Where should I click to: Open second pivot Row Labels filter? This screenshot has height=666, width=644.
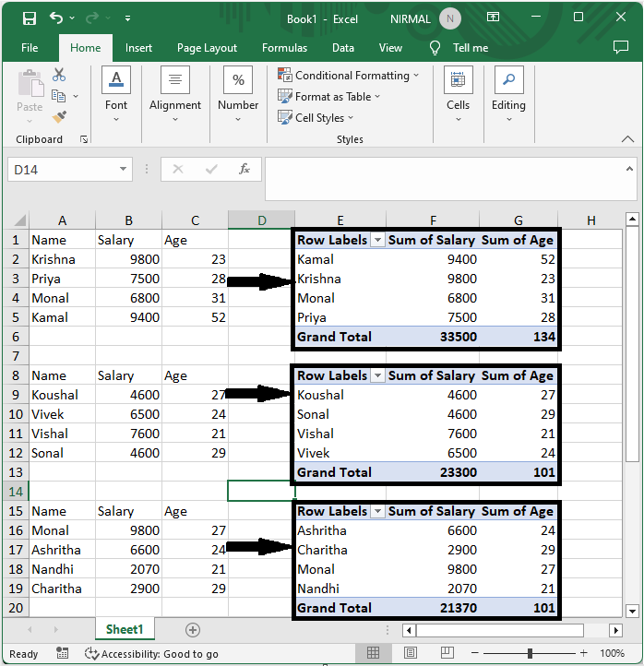(x=377, y=375)
